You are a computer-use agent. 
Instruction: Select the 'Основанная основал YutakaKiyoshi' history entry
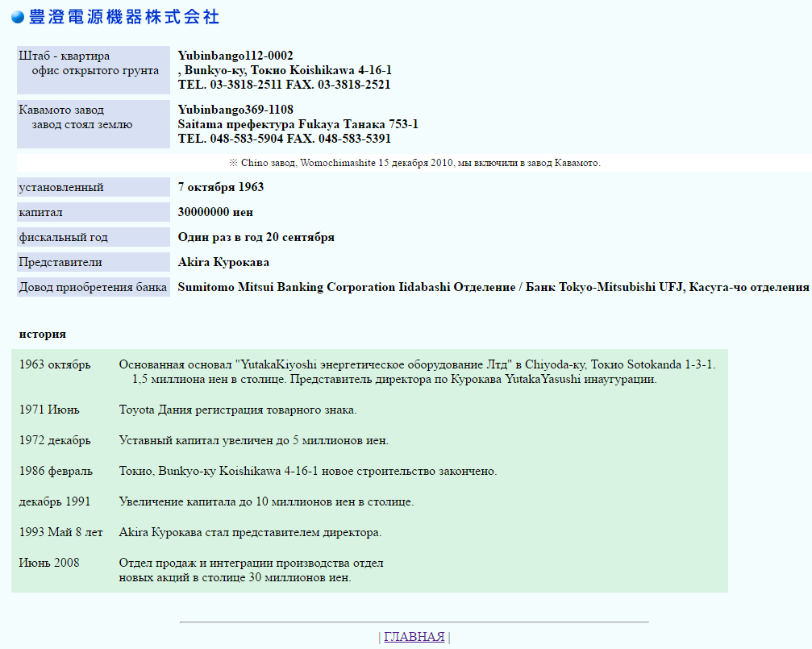pyautogui.click(x=417, y=364)
